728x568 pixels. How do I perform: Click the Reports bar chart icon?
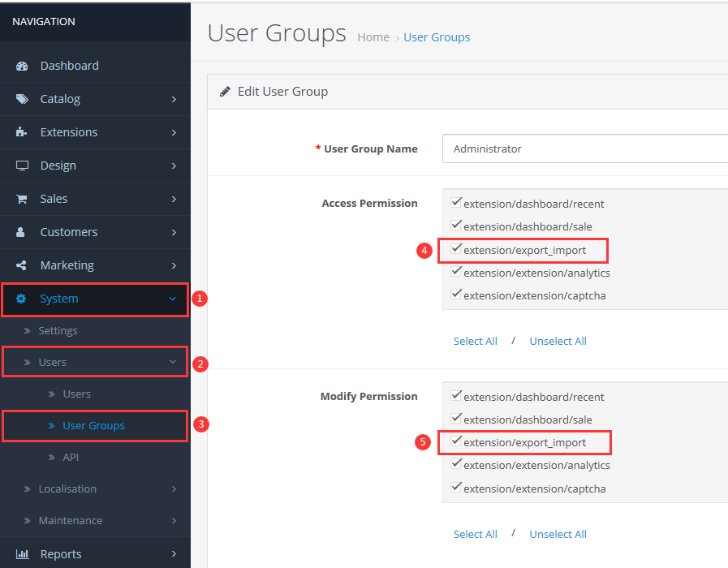22,554
